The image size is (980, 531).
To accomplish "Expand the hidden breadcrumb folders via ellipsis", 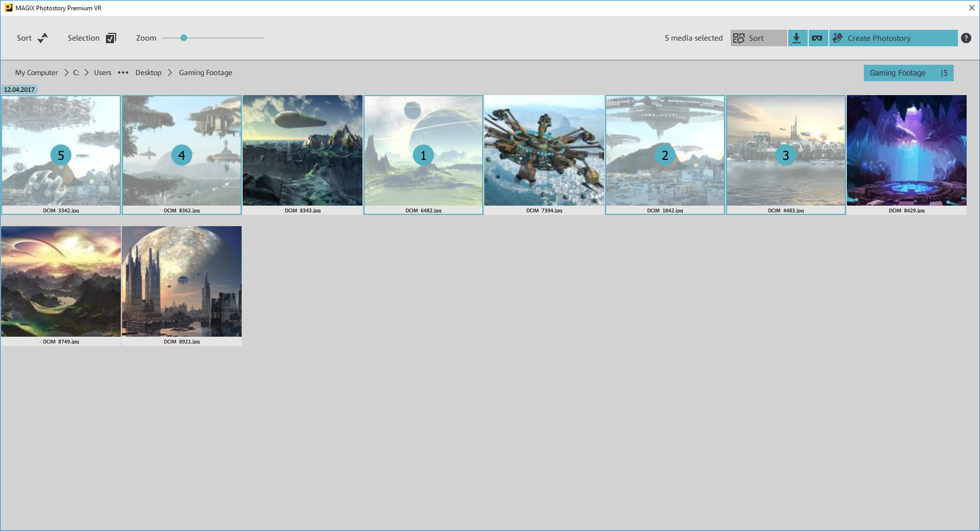I will click(x=122, y=72).
